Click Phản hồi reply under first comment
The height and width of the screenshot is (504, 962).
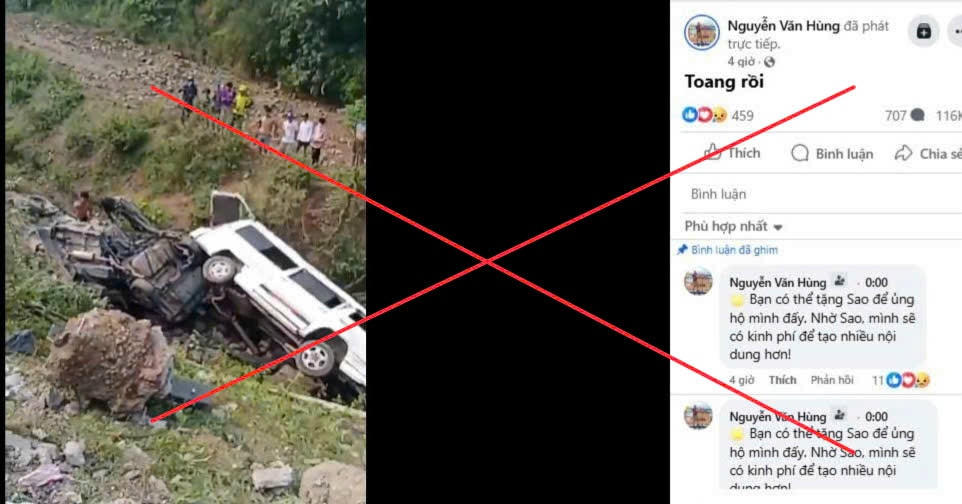pos(831,380)
